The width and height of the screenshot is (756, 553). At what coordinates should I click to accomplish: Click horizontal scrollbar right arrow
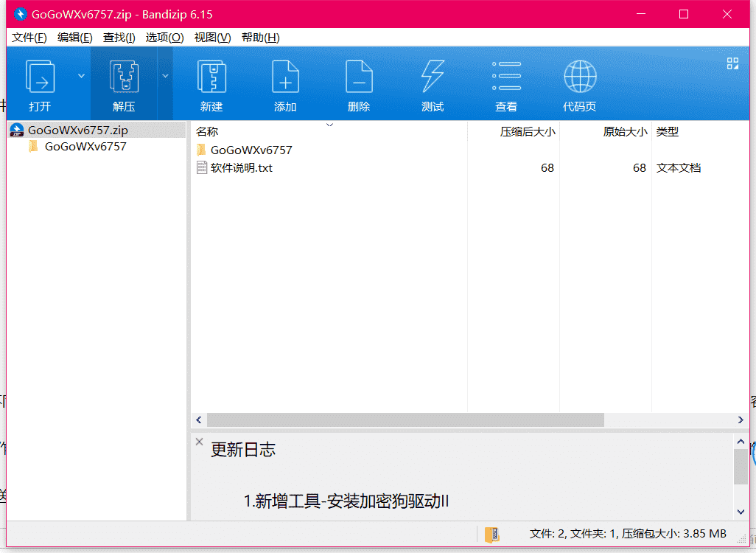(x=741, y=420)
